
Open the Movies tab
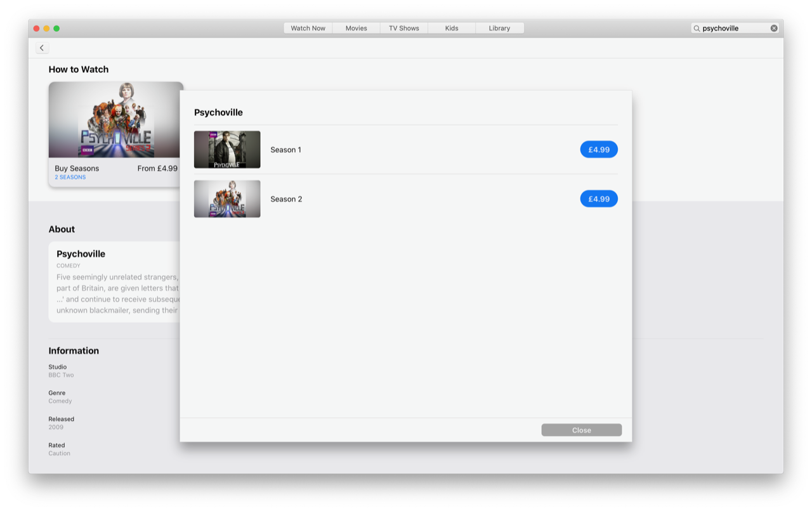[x=356, y=28]
